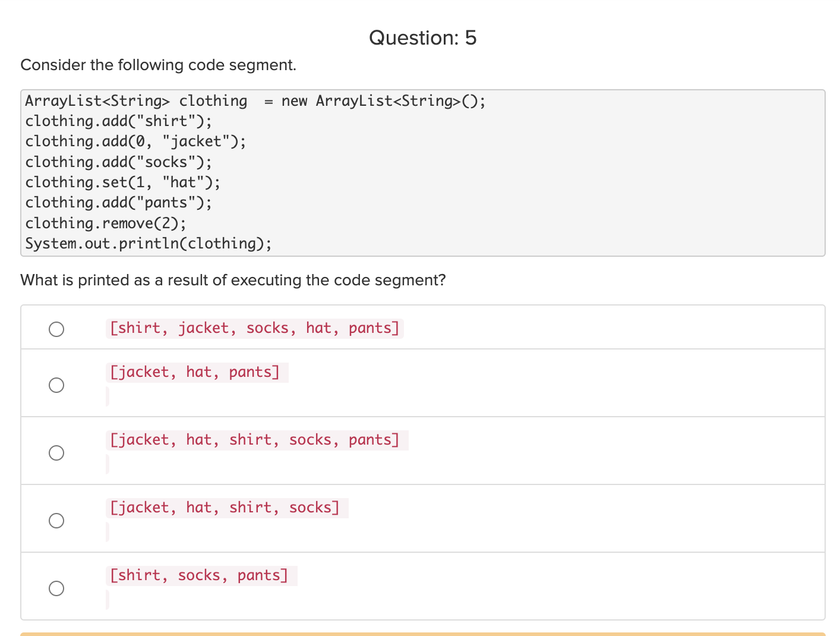This screenshot has width=840, height=636.
Task: Click the [jacket, hat, pants] answer text
Action: (196, 371)
